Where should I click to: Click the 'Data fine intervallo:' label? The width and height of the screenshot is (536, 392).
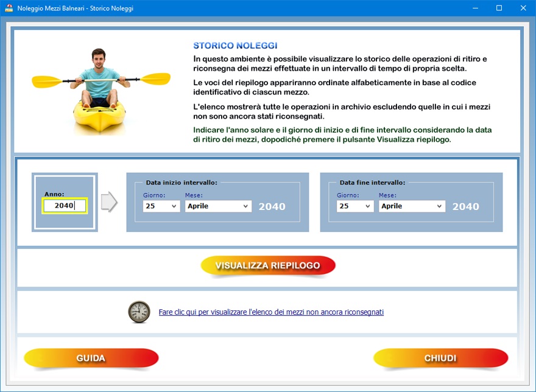(372, 183)
